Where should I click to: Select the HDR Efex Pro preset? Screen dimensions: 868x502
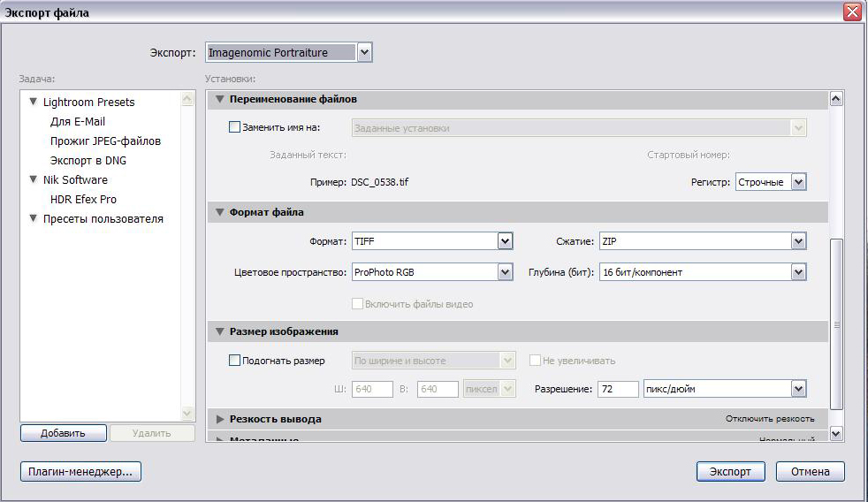[x=83, y=200]
